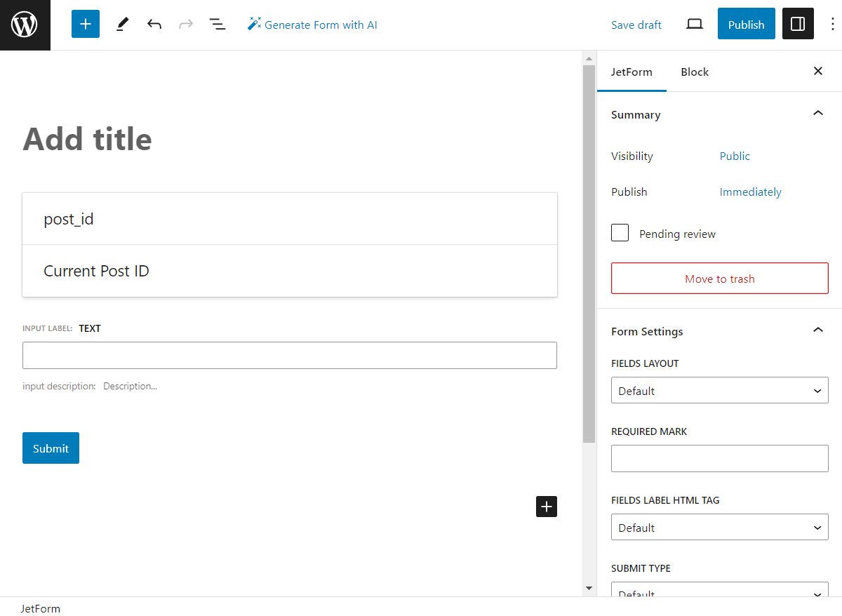This screenshot has width=842, height=616.
Task: Open the Options three-dot menu
Action: [x=832, y=24]
